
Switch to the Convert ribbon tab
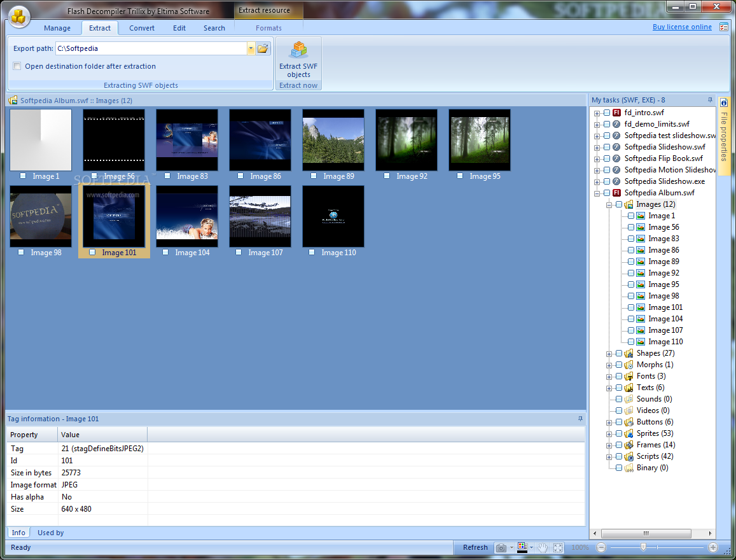tap(142, 28)
